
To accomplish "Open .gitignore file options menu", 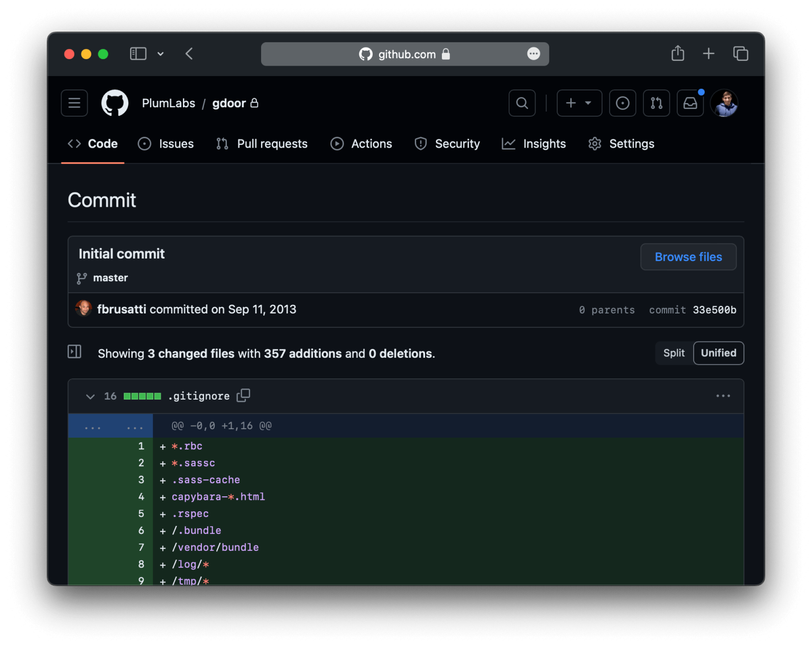I will [x=723, y=396].
